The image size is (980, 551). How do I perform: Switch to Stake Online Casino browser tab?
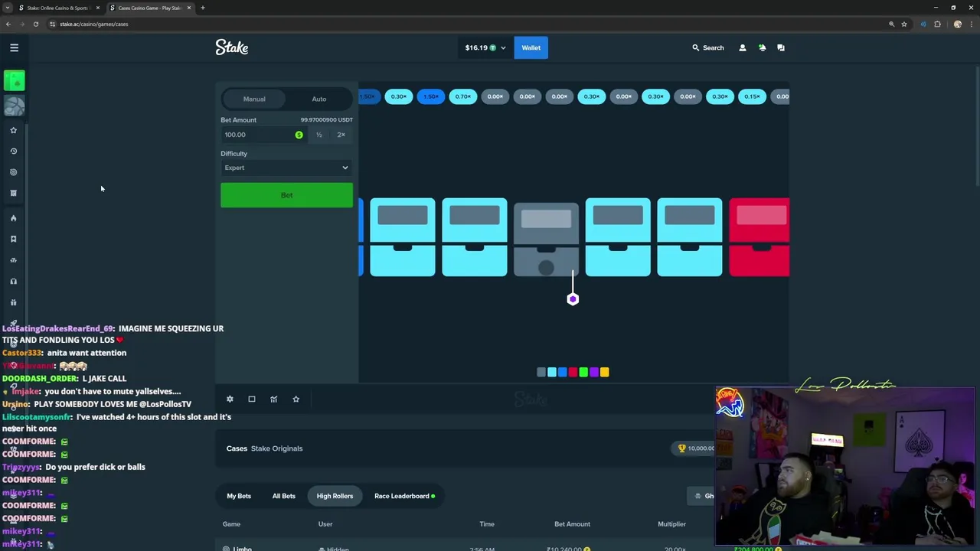(59, 8)
